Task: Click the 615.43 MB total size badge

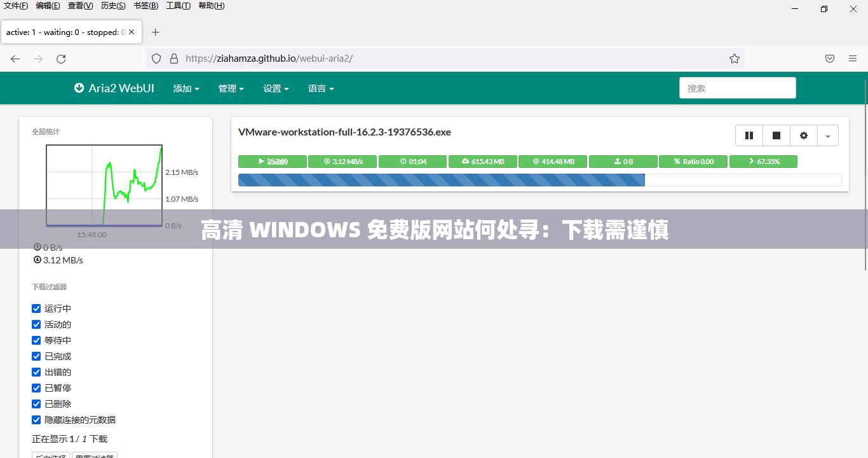Action: pos(483,162)
